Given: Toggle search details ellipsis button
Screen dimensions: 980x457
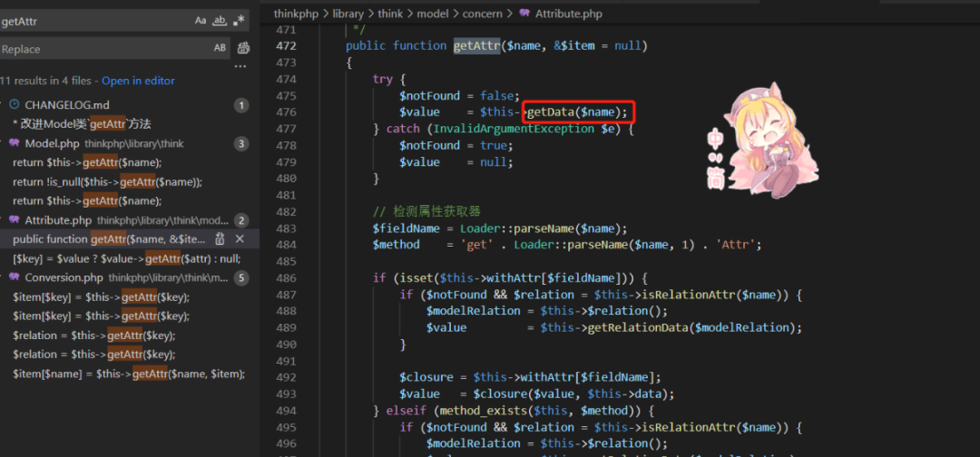Looking at the screenshot, I should [240, 66].
